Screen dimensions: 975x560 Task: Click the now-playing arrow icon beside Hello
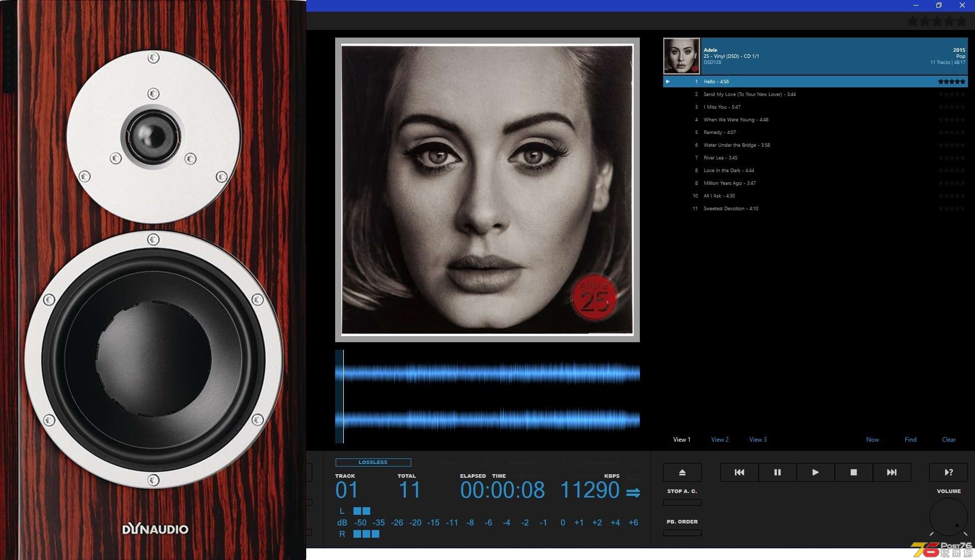[668, 81]
